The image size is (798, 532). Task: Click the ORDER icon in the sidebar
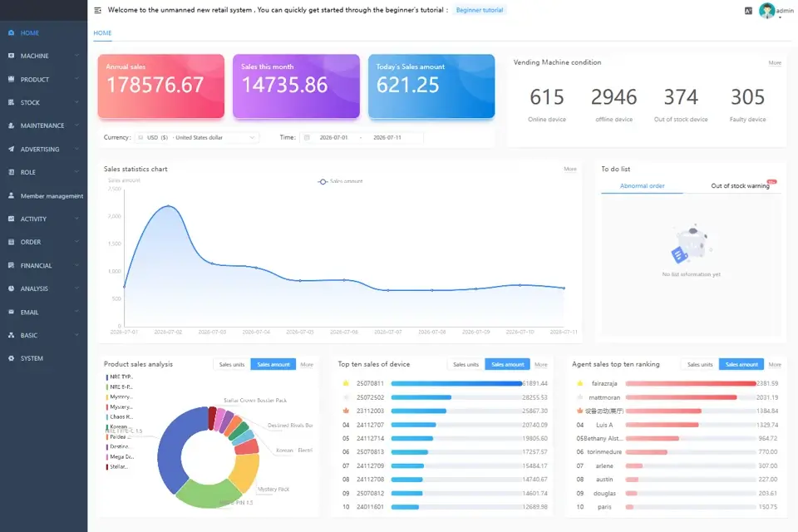(x=11, y=242)
